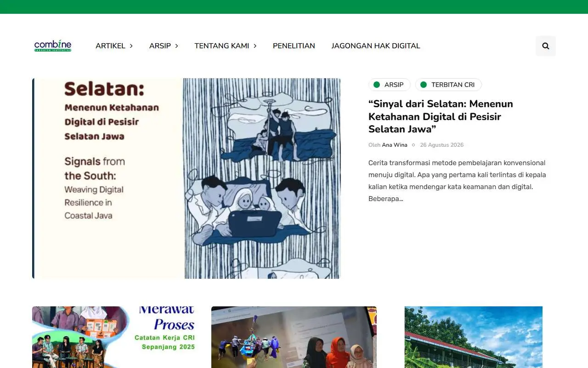Screen dimensions: 588x368
Task: Open the ARTIKEL menu item
Action: coord(110,46)
